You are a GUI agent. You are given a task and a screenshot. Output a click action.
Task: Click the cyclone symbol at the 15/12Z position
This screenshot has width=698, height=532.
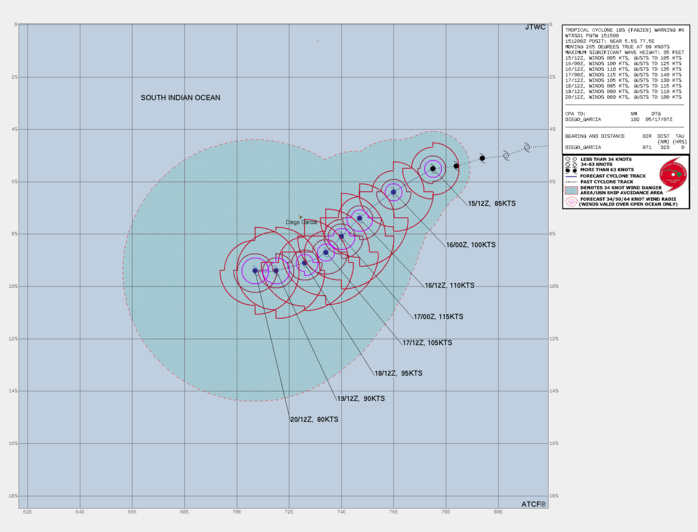click(433, 169)
